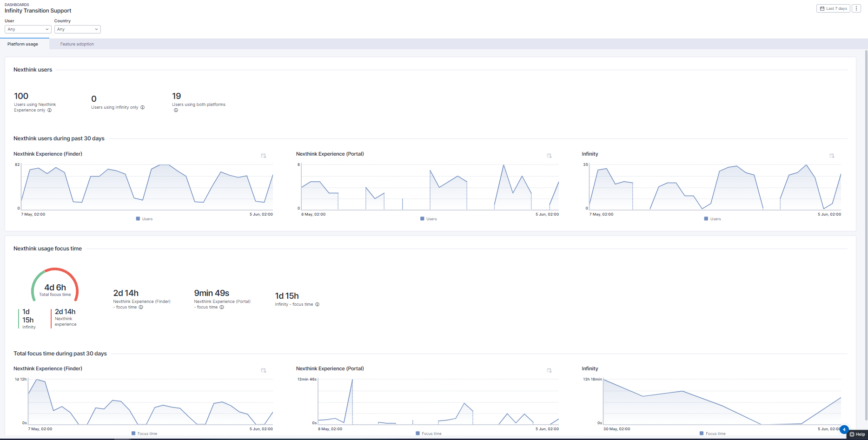
Task: Toggle Focus time legend on Portal focus chart
Action: pos(429,433)
